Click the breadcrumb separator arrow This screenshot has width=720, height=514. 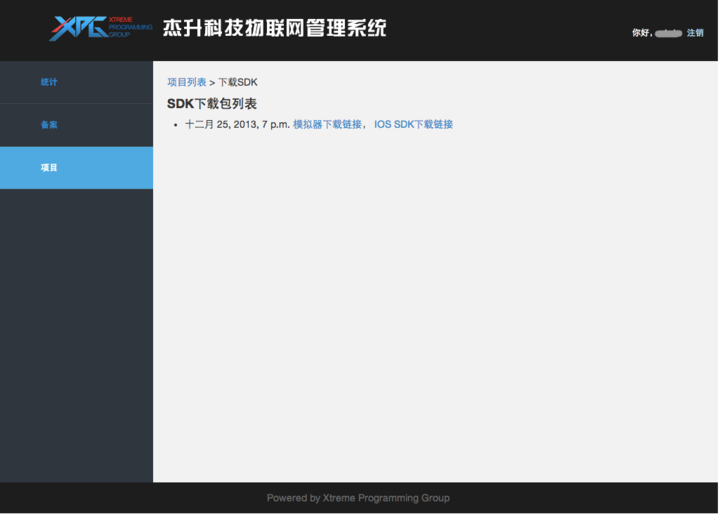pos(212,82)
